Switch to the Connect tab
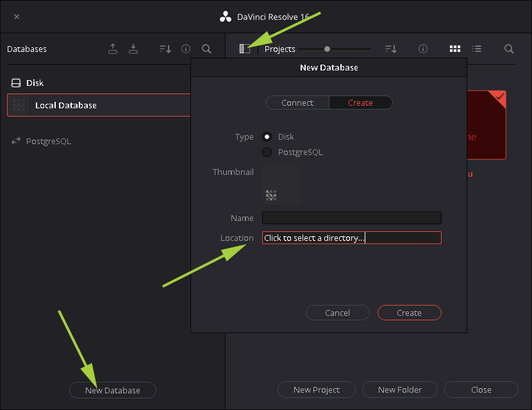The width and height of the screenshot is (532, 410). [297, 102]
